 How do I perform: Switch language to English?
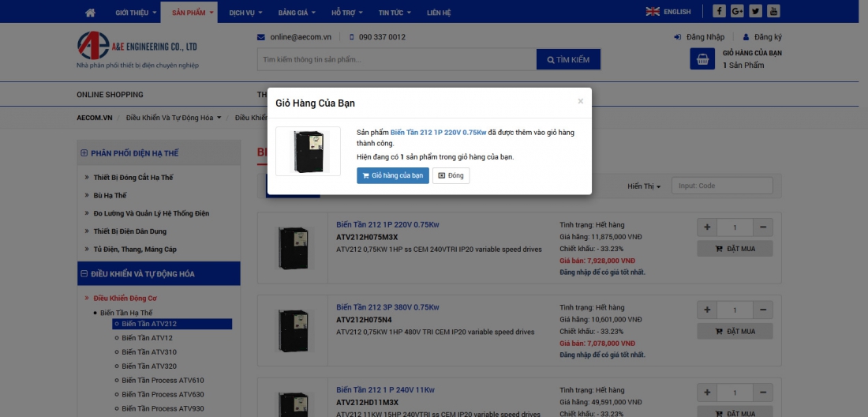pos(677,12)
